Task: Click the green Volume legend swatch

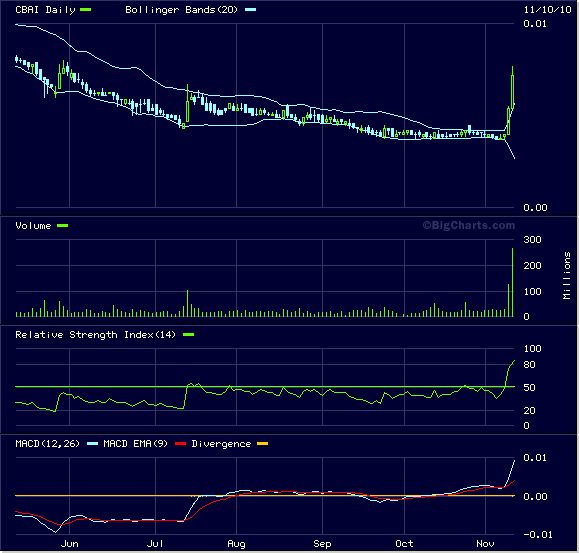Action: pos(62,226)
